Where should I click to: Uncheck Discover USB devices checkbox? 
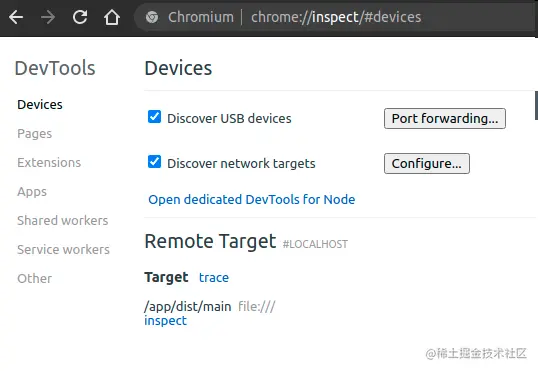[x=154, y=117]
